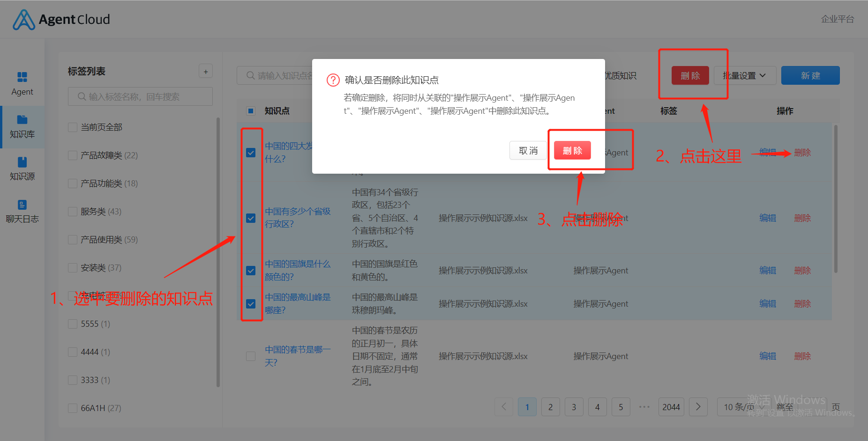
Task: Open knowledge item 中国的最高山峰是哪座?
Action: pos(298,303)
